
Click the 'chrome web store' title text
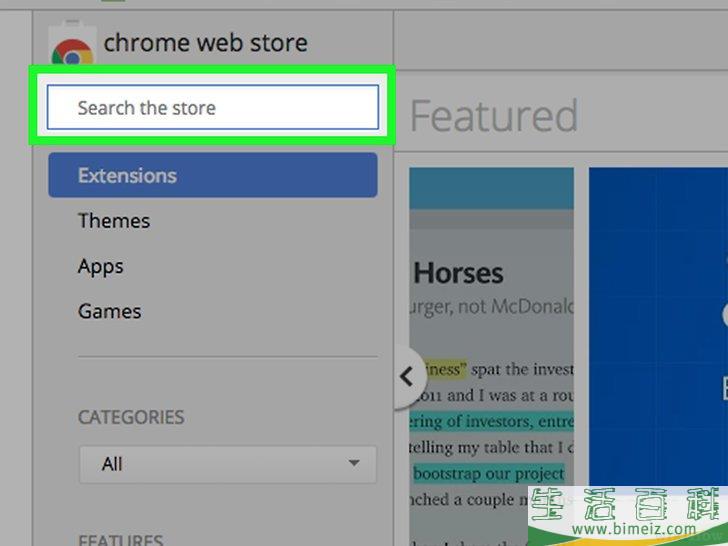coord(205,43)
